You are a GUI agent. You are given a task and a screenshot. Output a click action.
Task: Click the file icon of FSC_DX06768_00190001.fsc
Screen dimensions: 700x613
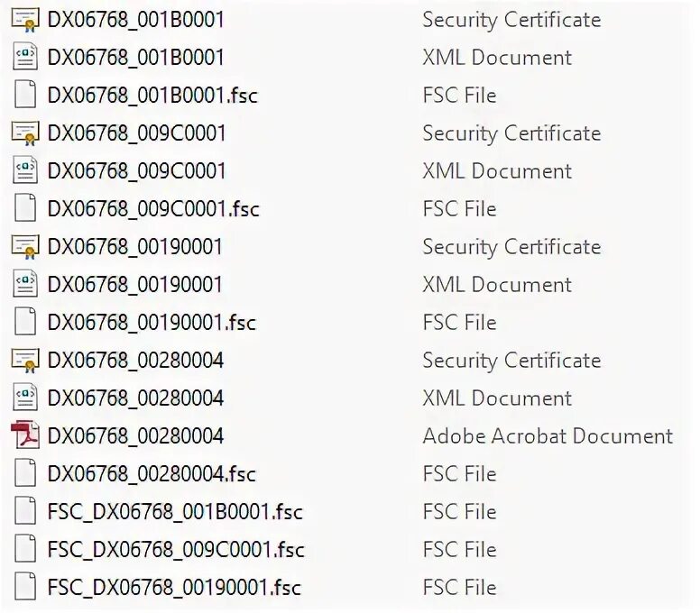25,586
